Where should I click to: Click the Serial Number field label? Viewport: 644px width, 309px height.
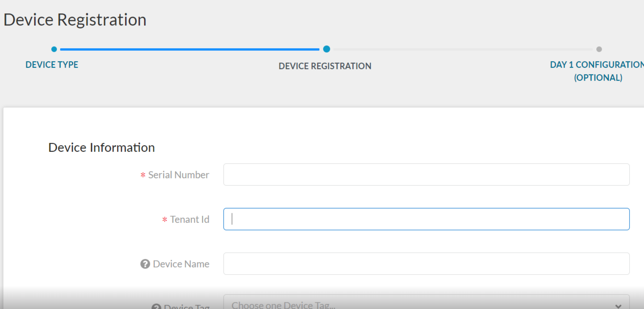179,175
